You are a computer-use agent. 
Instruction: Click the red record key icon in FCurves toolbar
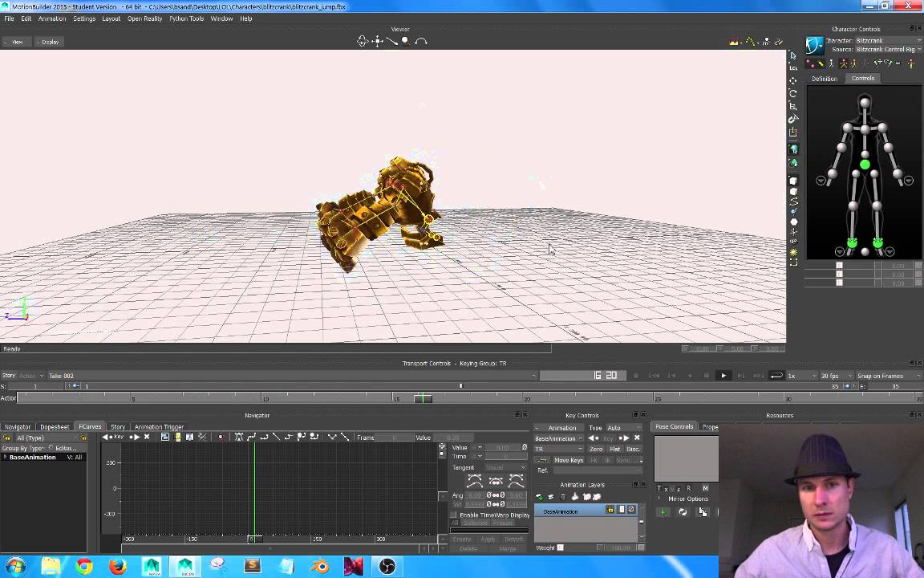221,437
